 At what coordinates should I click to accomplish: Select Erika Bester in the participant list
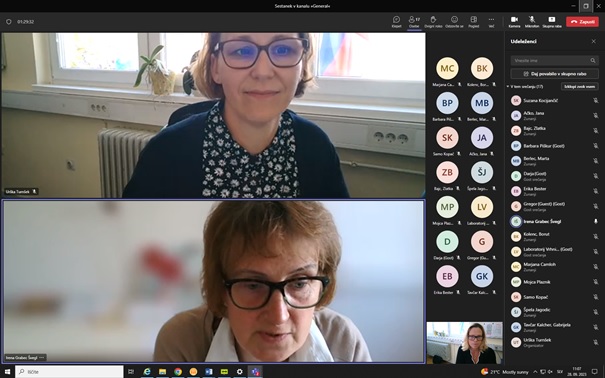tap(554, 191)
